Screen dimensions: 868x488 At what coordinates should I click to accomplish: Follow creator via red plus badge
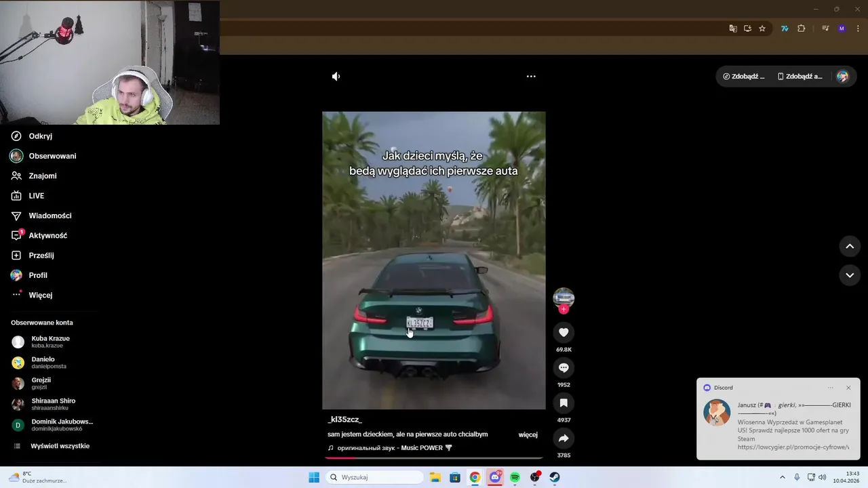tap(564, 309)
